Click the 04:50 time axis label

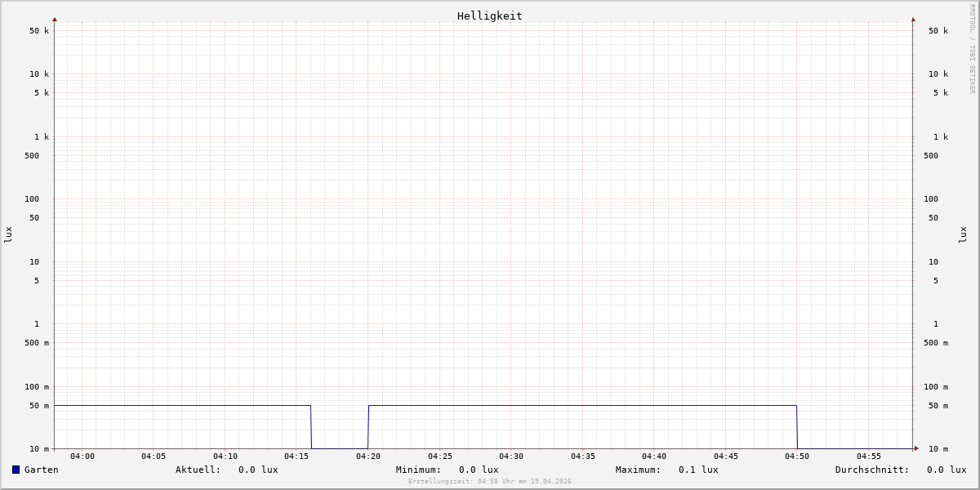coord(797,457)
